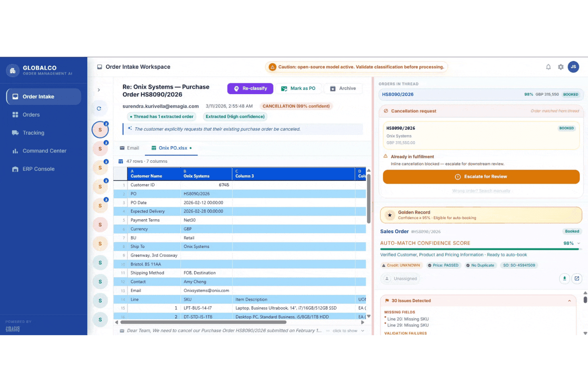The image size is (588, 392).
Task: Expand the 98% confidence score chevron
Action: point(579,243)
